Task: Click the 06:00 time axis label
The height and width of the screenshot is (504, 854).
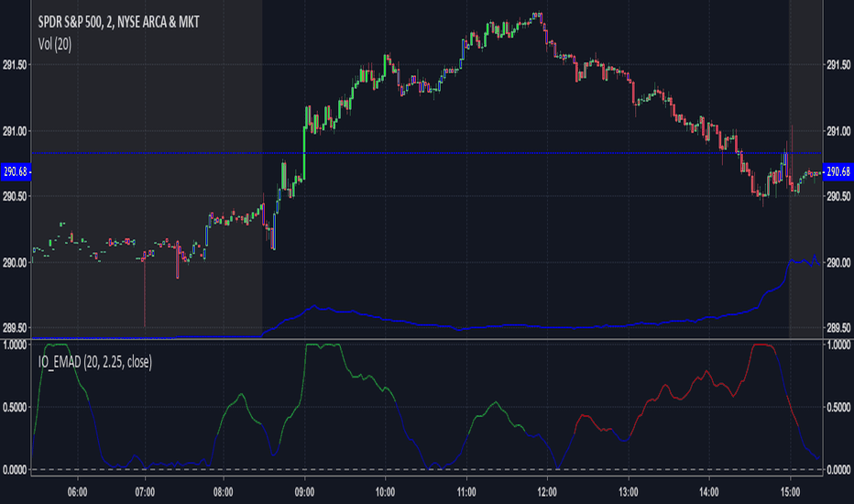Action: [77, 492]
